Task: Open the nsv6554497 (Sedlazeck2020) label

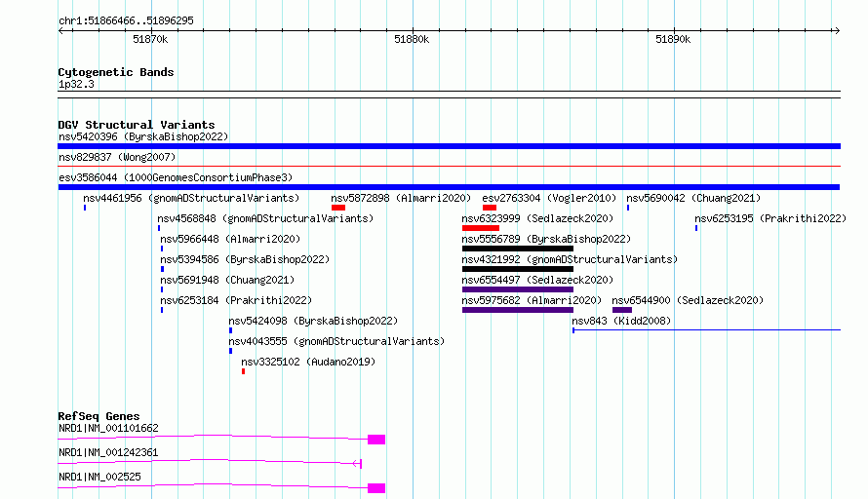Action: coord(537,280)
